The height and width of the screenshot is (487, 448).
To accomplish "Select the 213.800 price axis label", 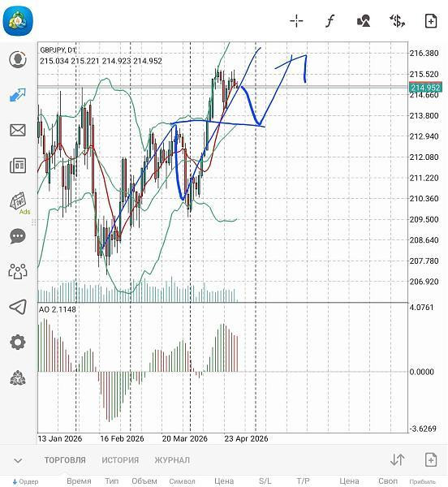I will (x=424, y=115).
